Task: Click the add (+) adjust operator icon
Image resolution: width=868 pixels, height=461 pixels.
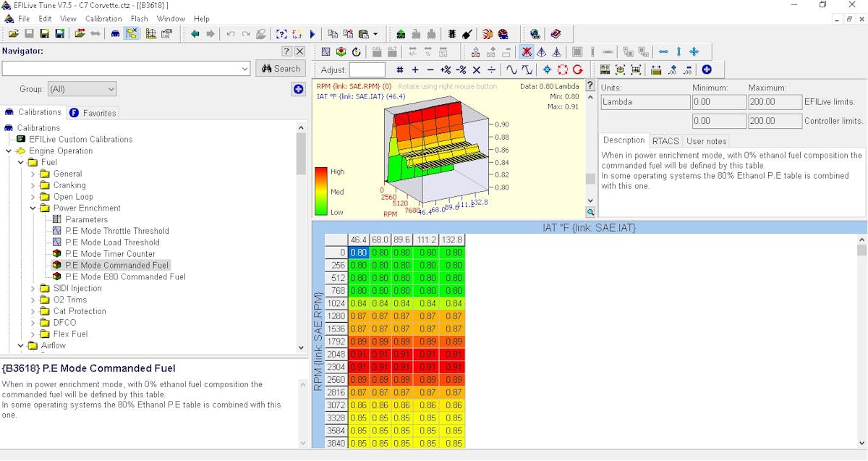Action: pyautogui.click(x=415, y=70)
